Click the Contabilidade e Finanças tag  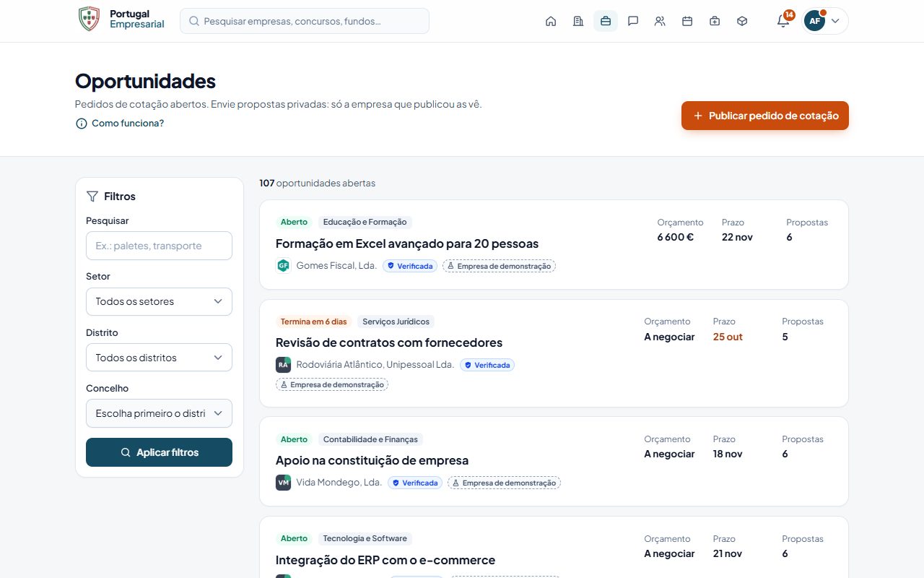pos(370,439)
